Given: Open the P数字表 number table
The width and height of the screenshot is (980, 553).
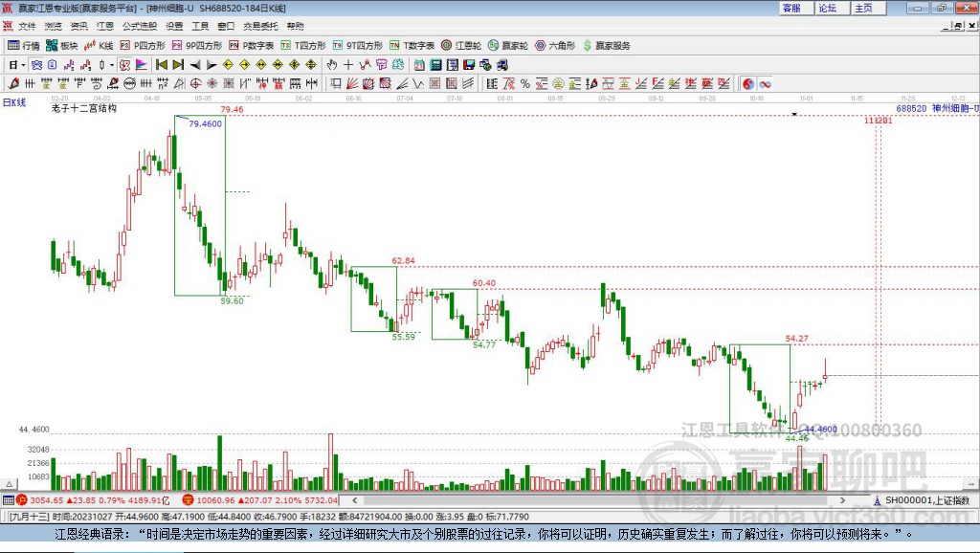Looking at the screenshot, I should 252,46.
